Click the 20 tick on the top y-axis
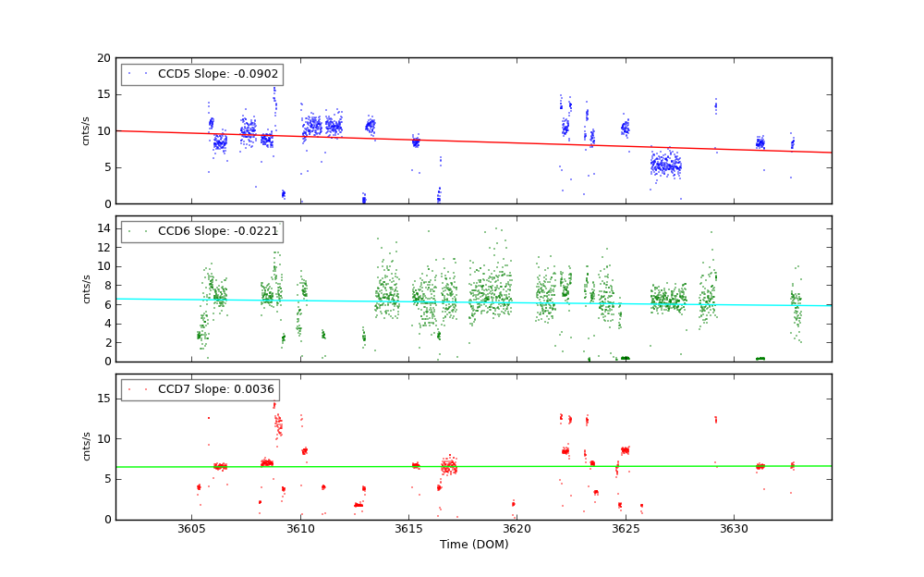Image resolution: width=924 pixels, height=577 pixels. [x=103, y=58]
